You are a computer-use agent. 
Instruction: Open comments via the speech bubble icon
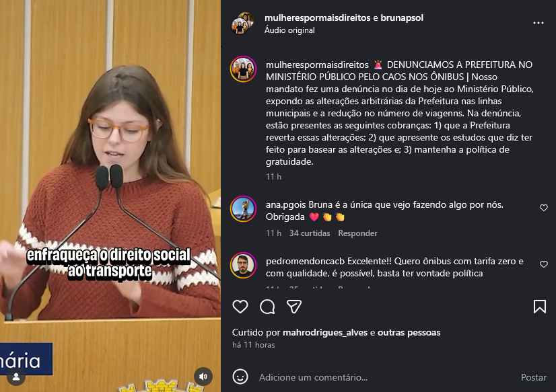point(267,307)
